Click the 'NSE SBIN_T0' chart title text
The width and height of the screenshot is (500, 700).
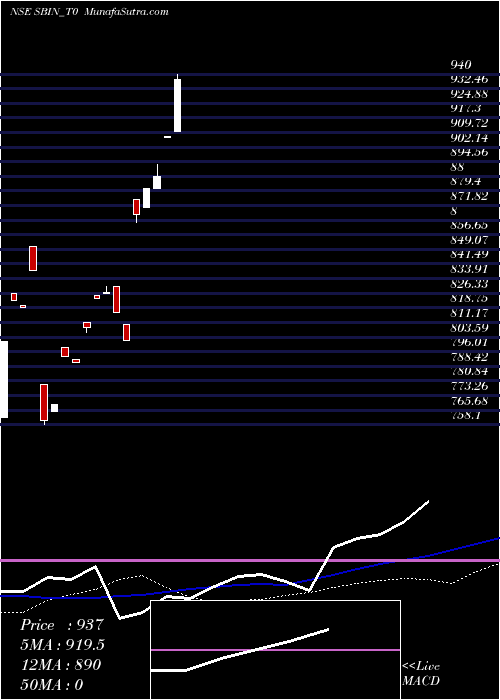44,12
